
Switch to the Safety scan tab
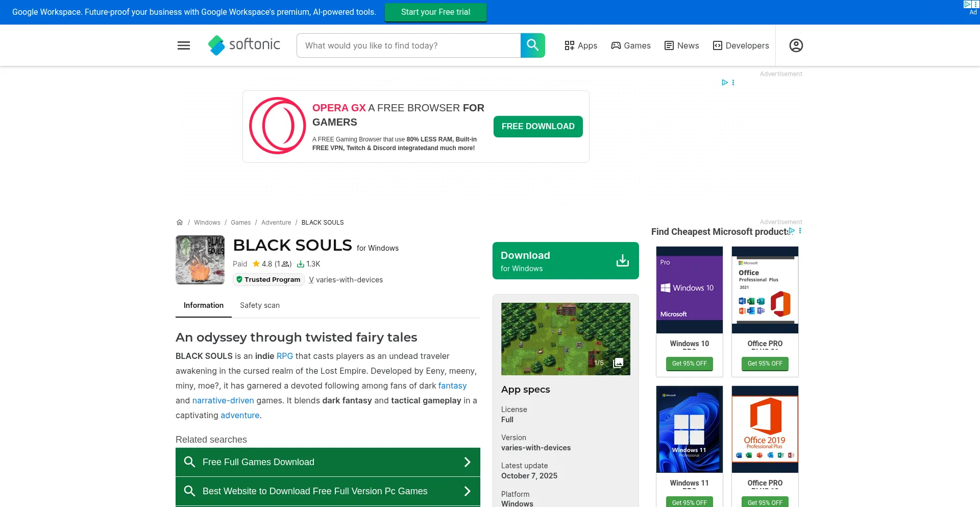259,305
